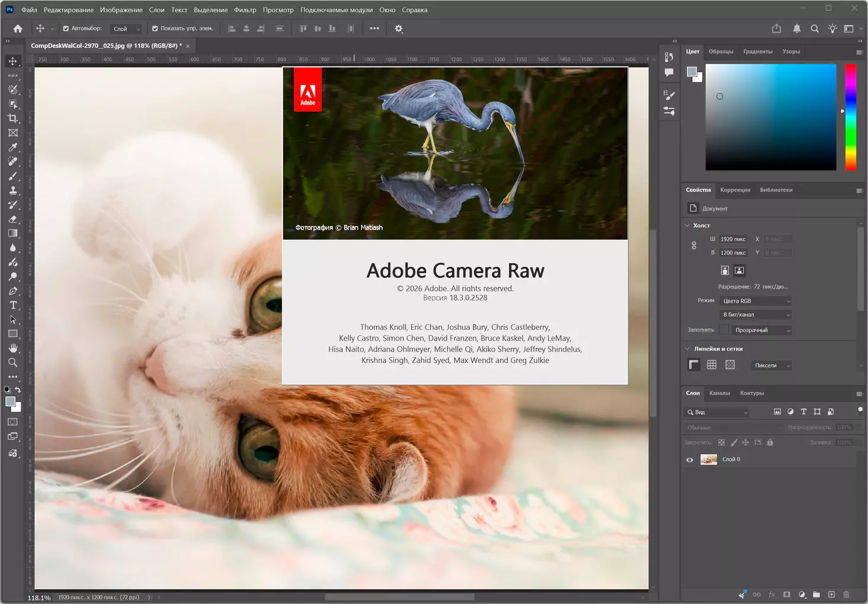Select the Eraser tool
Viewport: 868px width, 604px height.
coord(13,219)
